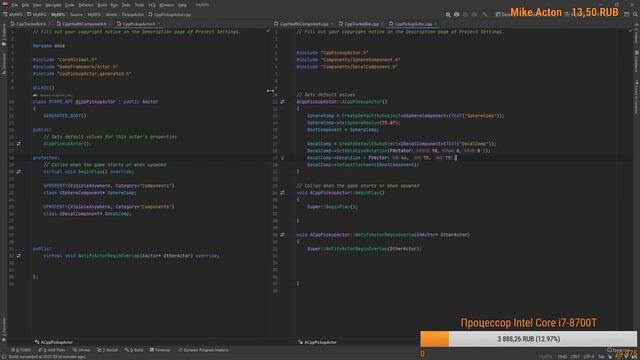Open the Code menu
This screenshot has height=360, width=640.
70,5
